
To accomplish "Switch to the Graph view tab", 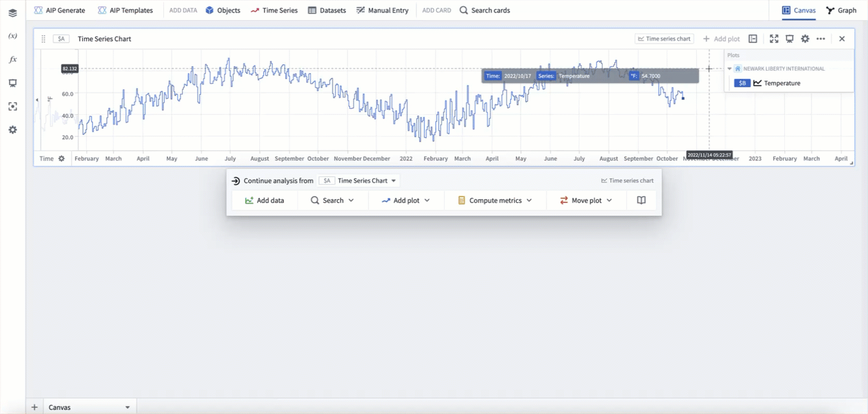I will click(x=841, y=10).
